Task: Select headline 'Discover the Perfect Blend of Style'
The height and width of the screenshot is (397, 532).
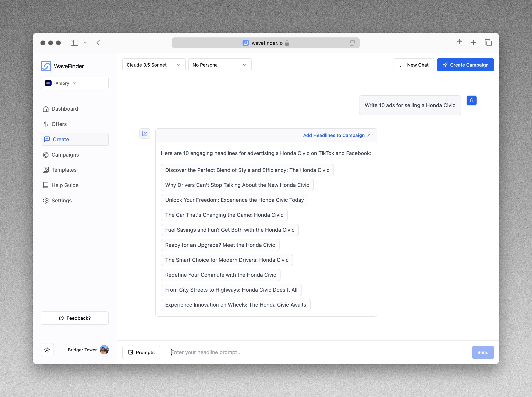Action: (x=247, y=170)
